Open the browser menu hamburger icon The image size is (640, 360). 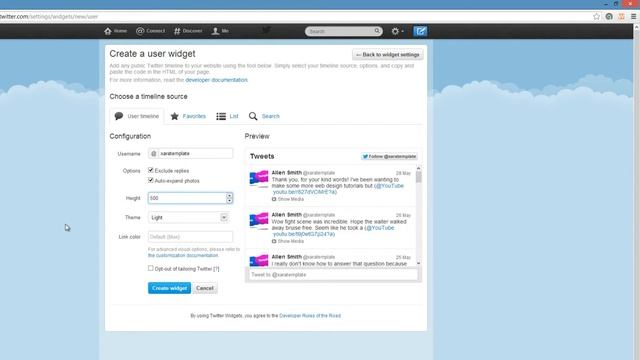(x=633, y=17)
